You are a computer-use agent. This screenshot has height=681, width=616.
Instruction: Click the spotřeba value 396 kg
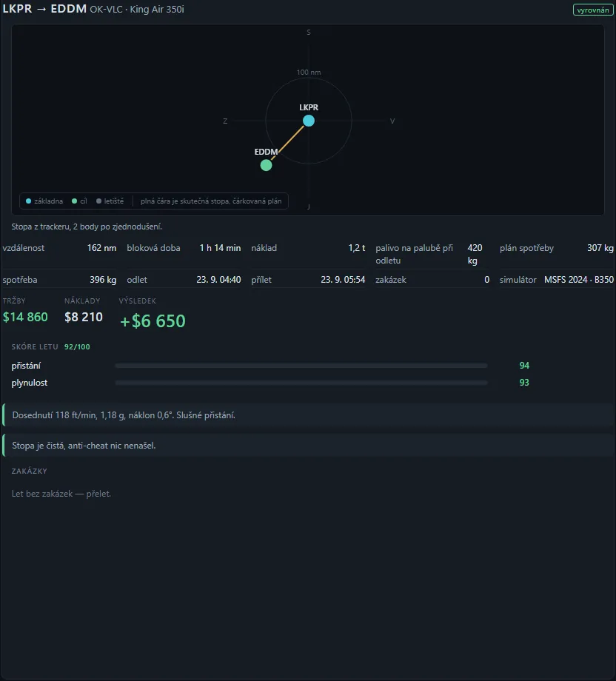103,280
